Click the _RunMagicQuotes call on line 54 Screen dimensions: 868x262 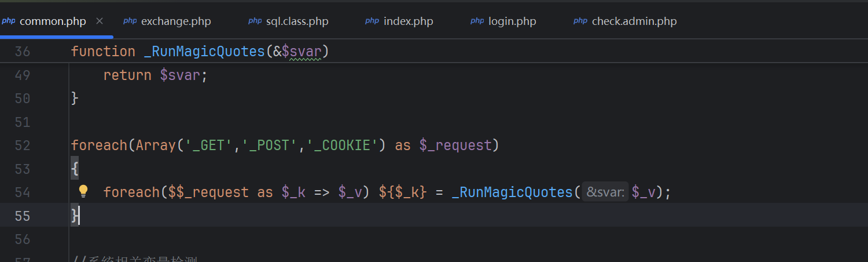coord(512,192)
